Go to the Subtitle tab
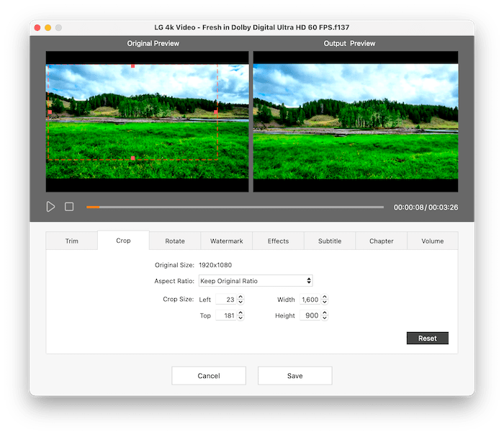The image size is (504, 435). [330, 241]
